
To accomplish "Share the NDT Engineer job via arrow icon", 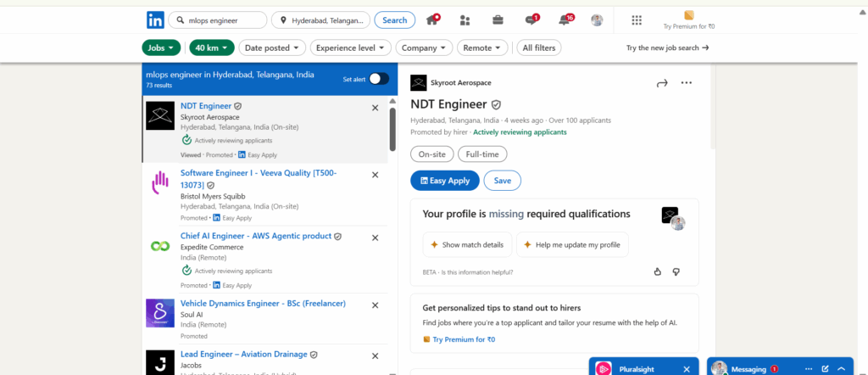I will 662,82.
